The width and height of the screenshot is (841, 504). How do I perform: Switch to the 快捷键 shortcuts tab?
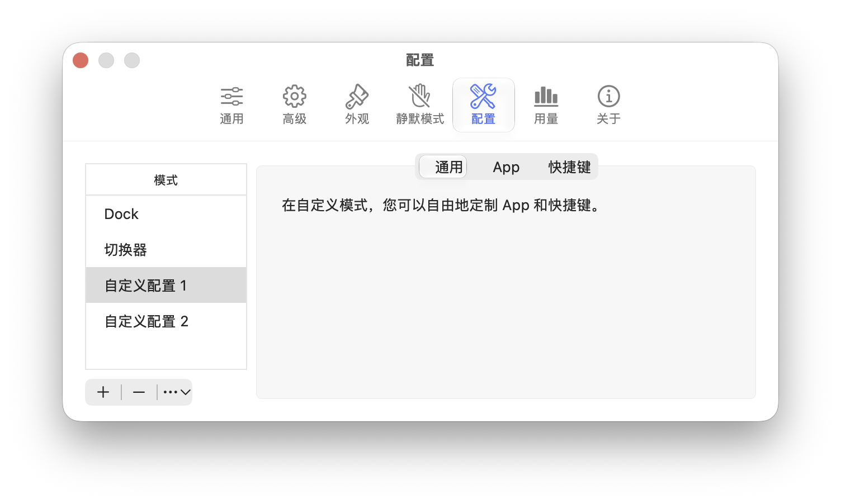coord(569,167)
